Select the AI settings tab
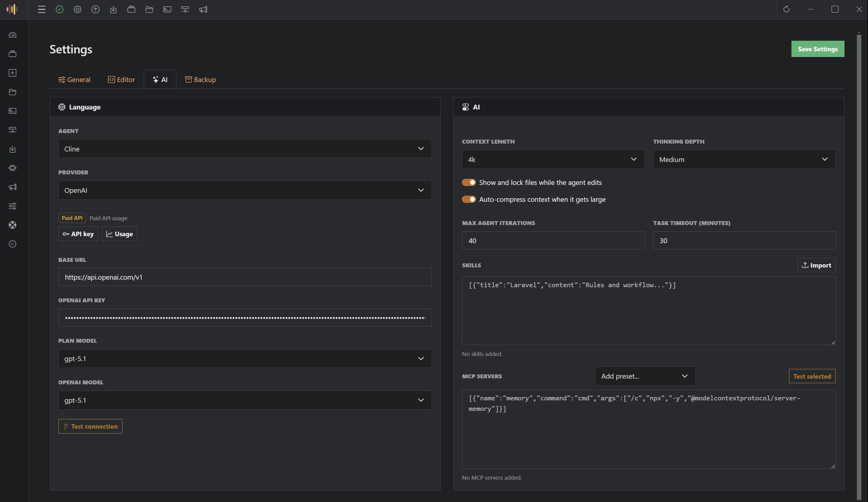 pyautogui.click(x=160, y=79)
